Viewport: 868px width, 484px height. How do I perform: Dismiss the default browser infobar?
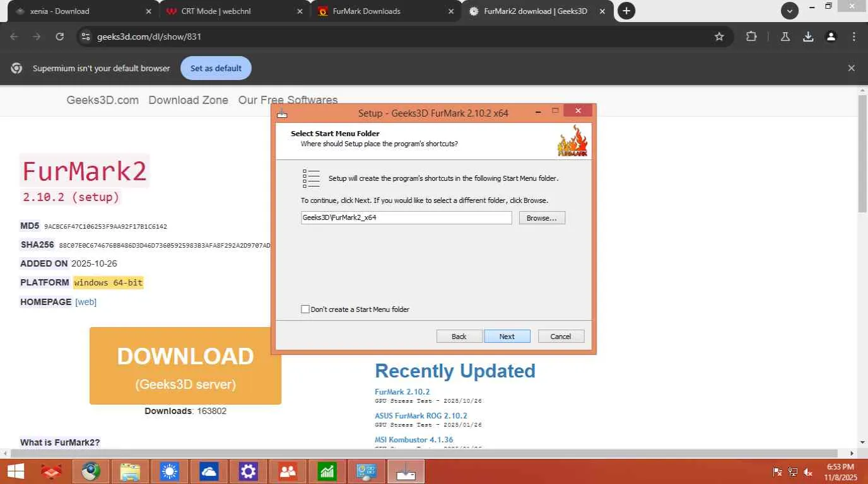pyautogui.click(x=851, y=68)
